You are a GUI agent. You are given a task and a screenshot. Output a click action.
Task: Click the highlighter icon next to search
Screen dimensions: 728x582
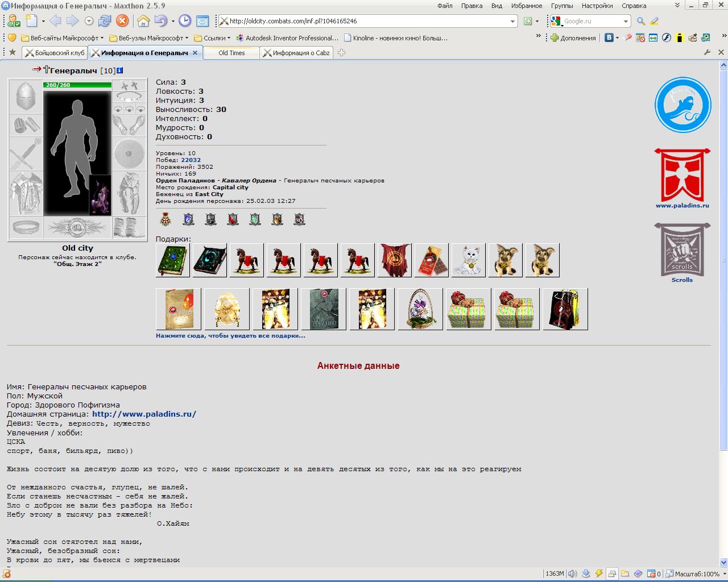654,21
